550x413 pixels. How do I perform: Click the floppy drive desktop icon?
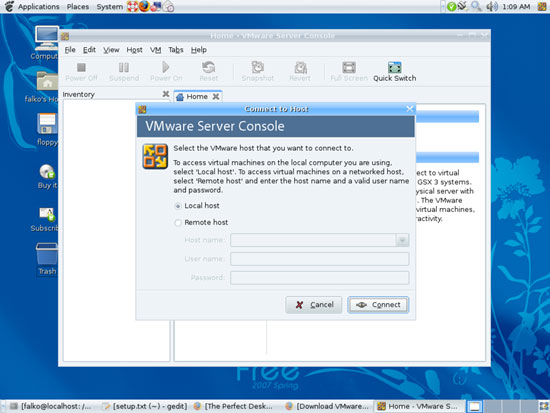click(x=47, y=124)
